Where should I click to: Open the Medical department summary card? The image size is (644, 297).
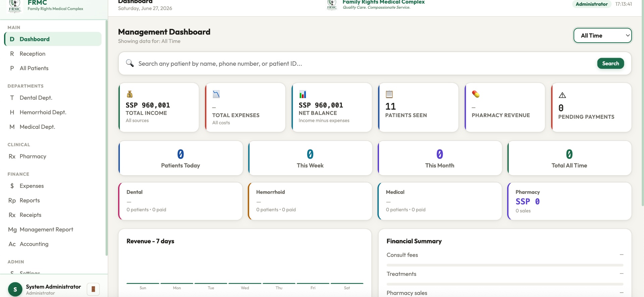point(440,201)
